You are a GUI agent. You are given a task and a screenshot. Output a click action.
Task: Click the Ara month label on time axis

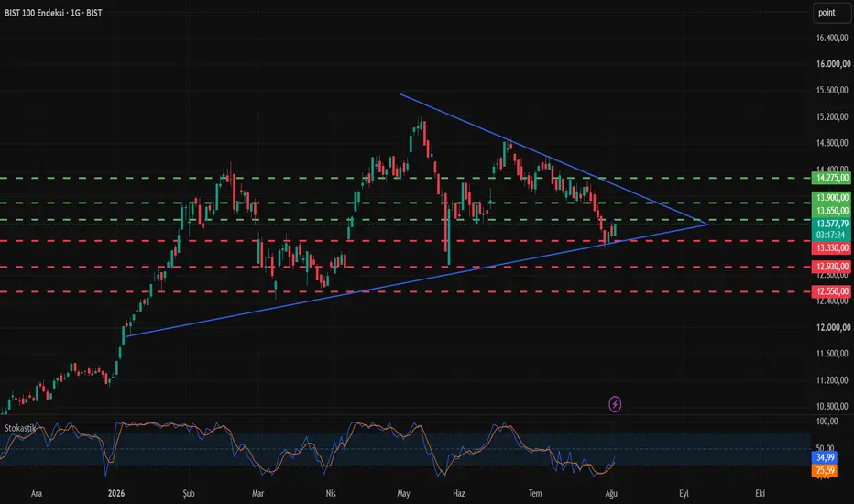tap(36, 493)
